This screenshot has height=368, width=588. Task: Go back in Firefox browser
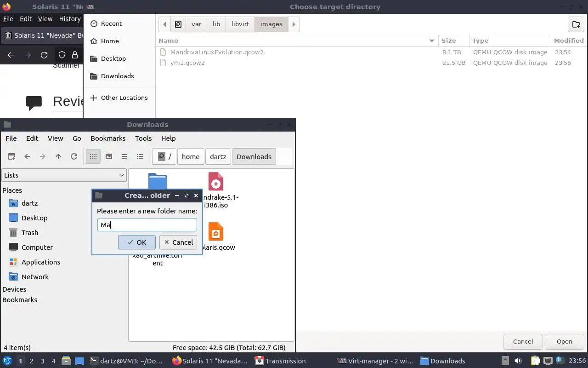point(11,55)
